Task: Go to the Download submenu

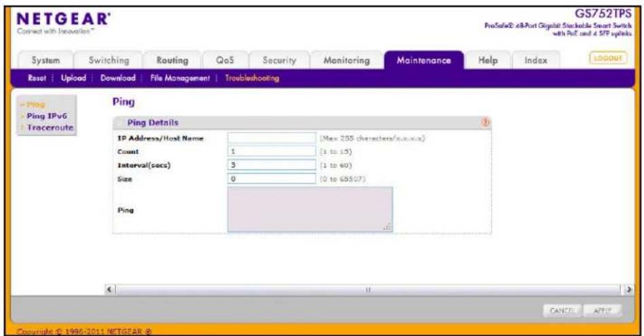Action: [118, 78]
